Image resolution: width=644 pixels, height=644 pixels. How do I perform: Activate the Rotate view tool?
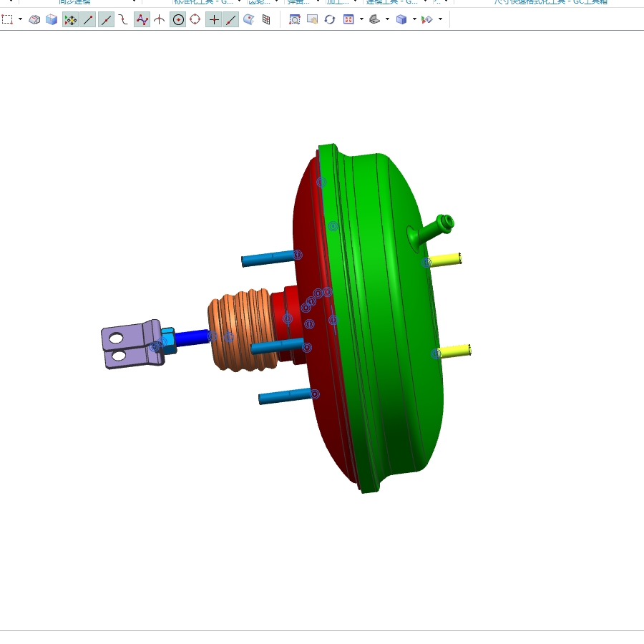(330, 19)
